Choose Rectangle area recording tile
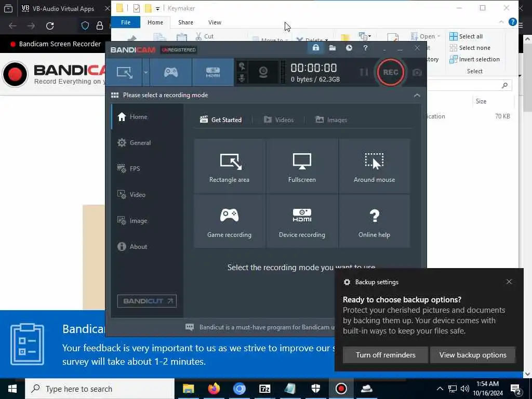Viewport: 532px width, 399px height. 229,166
